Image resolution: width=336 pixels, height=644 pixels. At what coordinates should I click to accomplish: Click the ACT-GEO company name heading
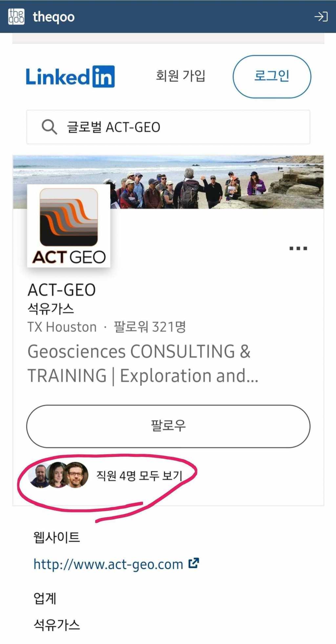(62, 290)
